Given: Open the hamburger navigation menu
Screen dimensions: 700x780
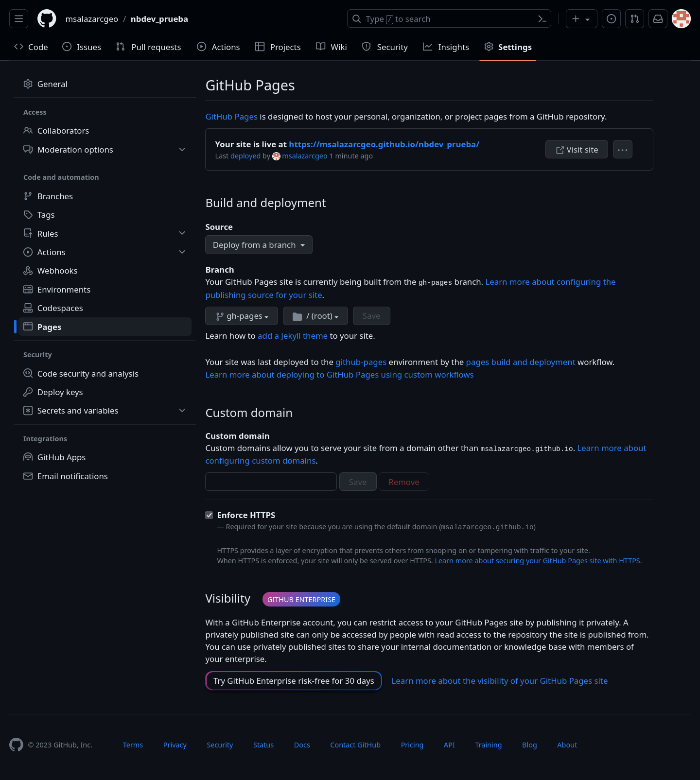Looking at the screenshot, I should click(x=18, y=19).
